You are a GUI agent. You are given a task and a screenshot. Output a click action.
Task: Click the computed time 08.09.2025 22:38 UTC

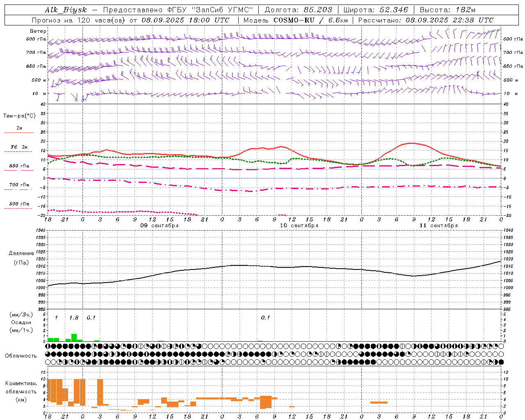click(450, 20)
